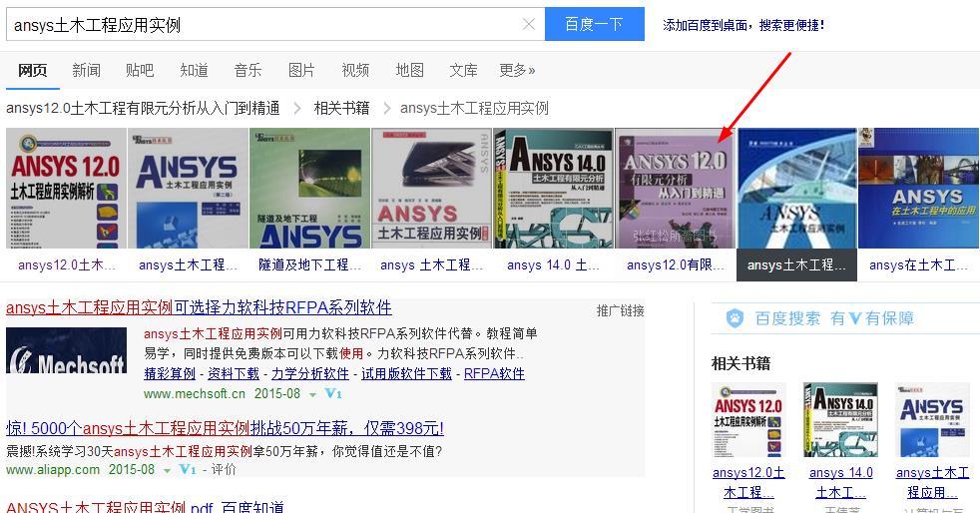This screenshot has width=980, height=513.
Task: Open the 文库 tab
Action: tap(463, 70)
